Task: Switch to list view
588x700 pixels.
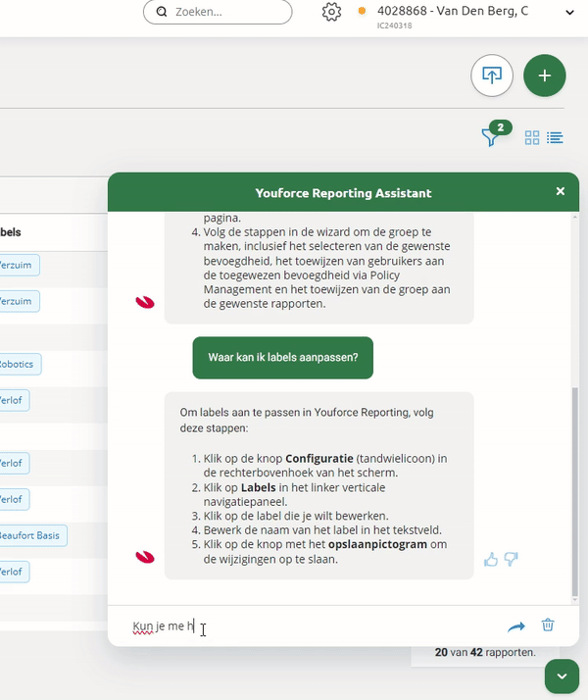Action: (555, 137)
